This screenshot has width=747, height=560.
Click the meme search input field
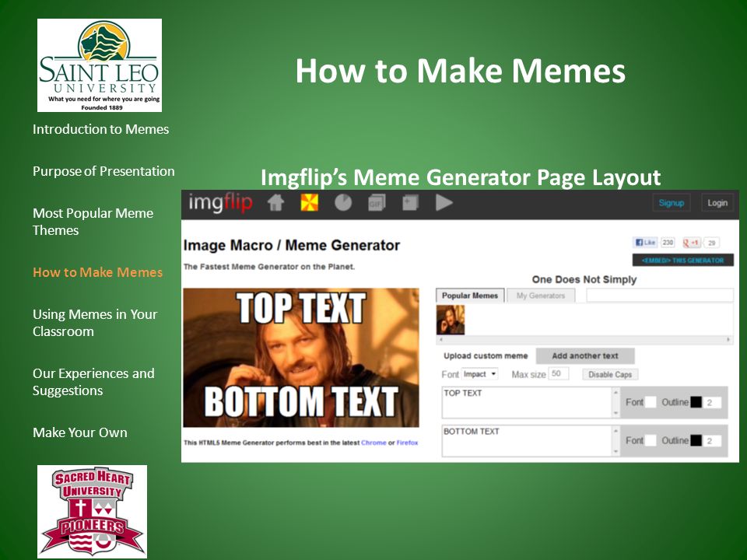[659, 296]
